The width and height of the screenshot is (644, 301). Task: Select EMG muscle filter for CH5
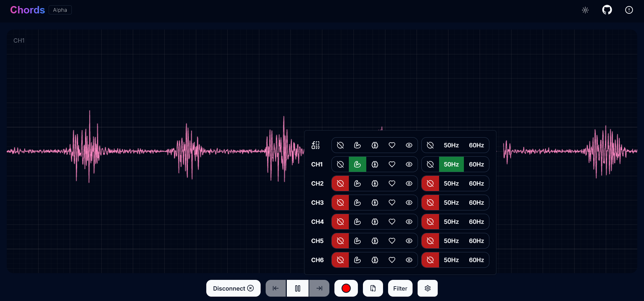(358, 241)
